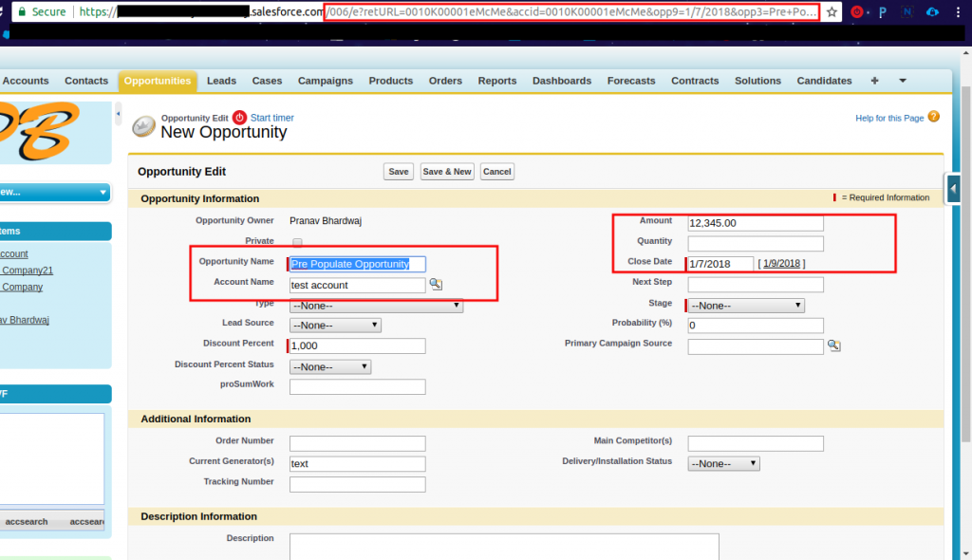
Task: Go to the Solutions tab
Action: [x=757, y=81]
